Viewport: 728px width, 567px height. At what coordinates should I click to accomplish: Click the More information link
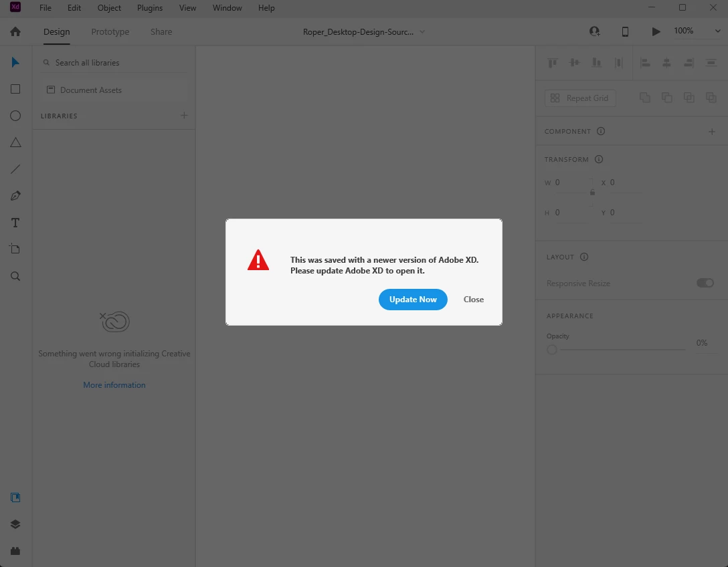coord(114,384)
